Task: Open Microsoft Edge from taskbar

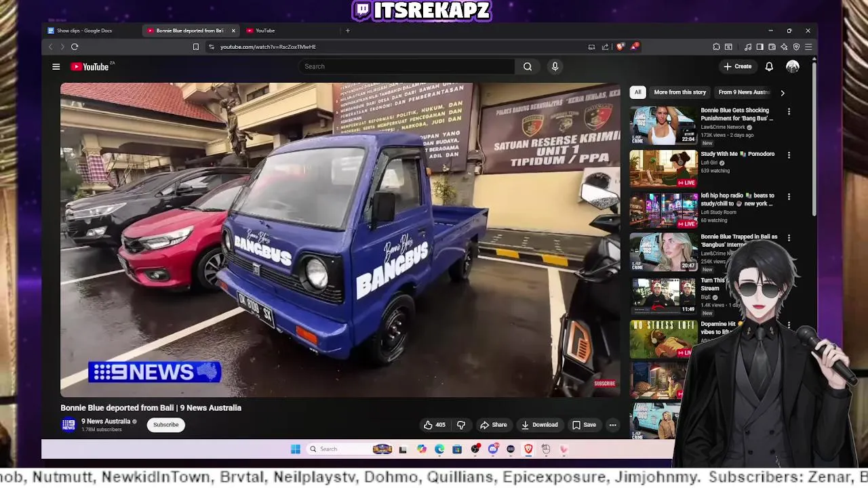Action: (439, 449)
